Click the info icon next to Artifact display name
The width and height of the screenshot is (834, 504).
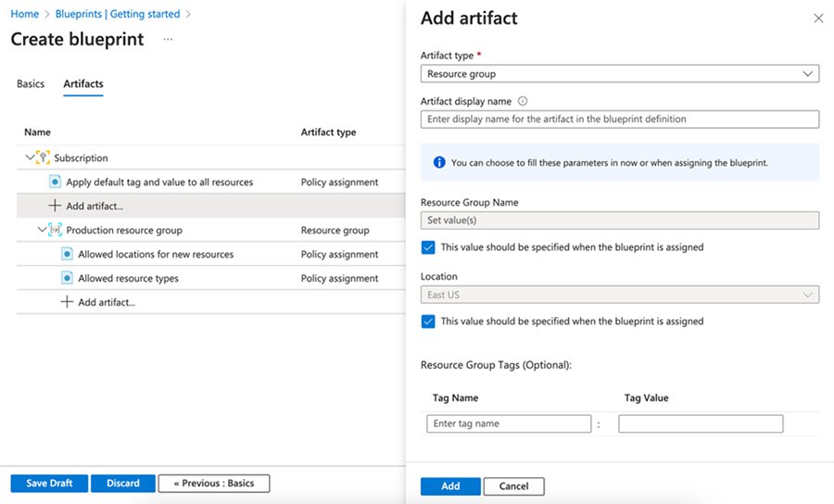(523, 102)
